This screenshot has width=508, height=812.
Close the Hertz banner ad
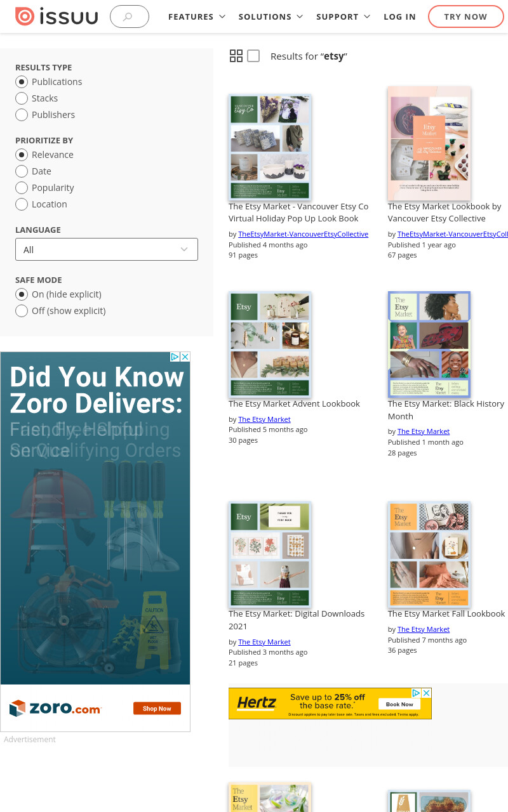pos(427,693)
